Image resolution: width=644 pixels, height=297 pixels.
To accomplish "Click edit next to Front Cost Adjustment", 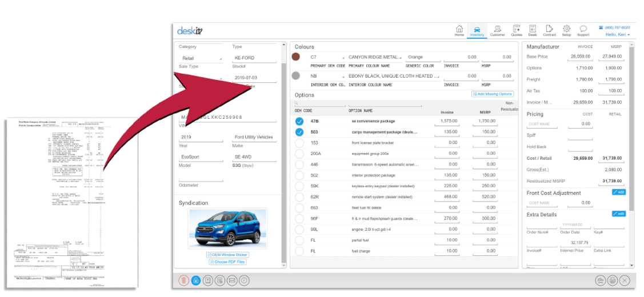I will [x=618, y=192].
